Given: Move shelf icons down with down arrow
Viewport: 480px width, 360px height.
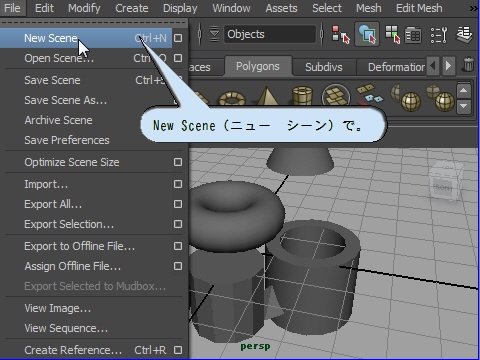Looking at the screenshot, I should coord(464,106).
